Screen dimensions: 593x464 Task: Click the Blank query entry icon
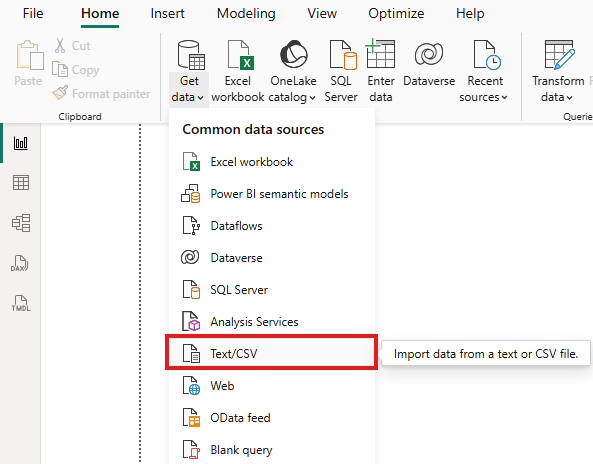191,450
